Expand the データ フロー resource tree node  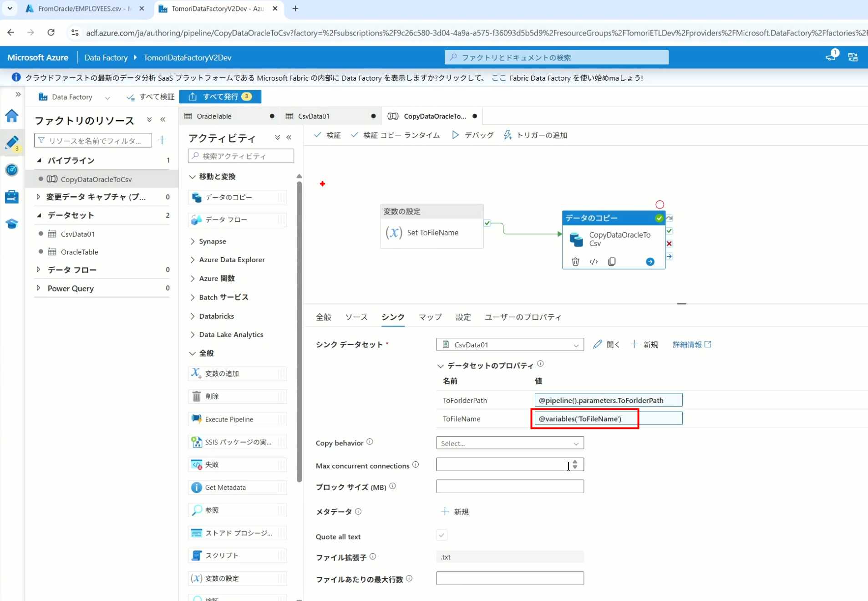(x=39, y=270)
